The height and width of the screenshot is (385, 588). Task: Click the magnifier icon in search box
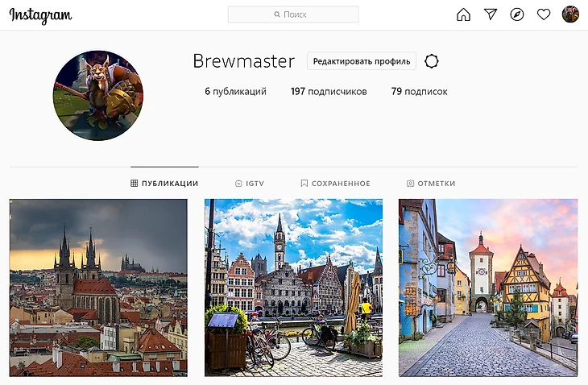[277, 14]
